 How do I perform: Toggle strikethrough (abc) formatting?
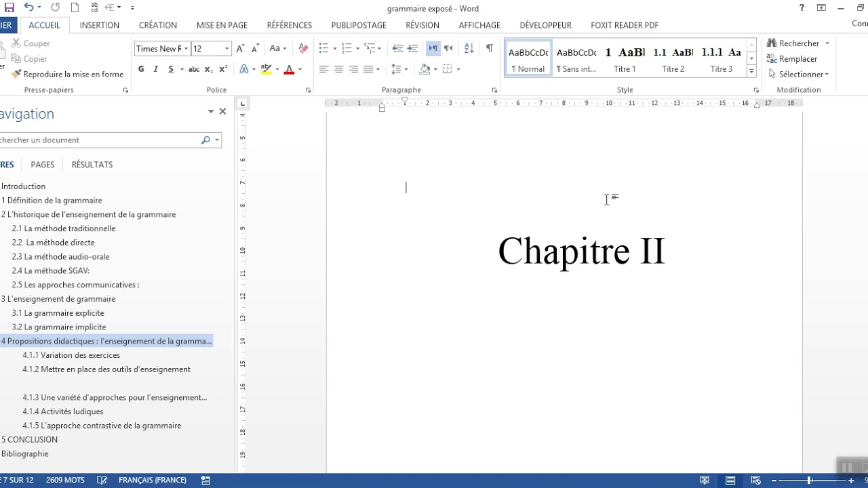(x=194, y=69)
